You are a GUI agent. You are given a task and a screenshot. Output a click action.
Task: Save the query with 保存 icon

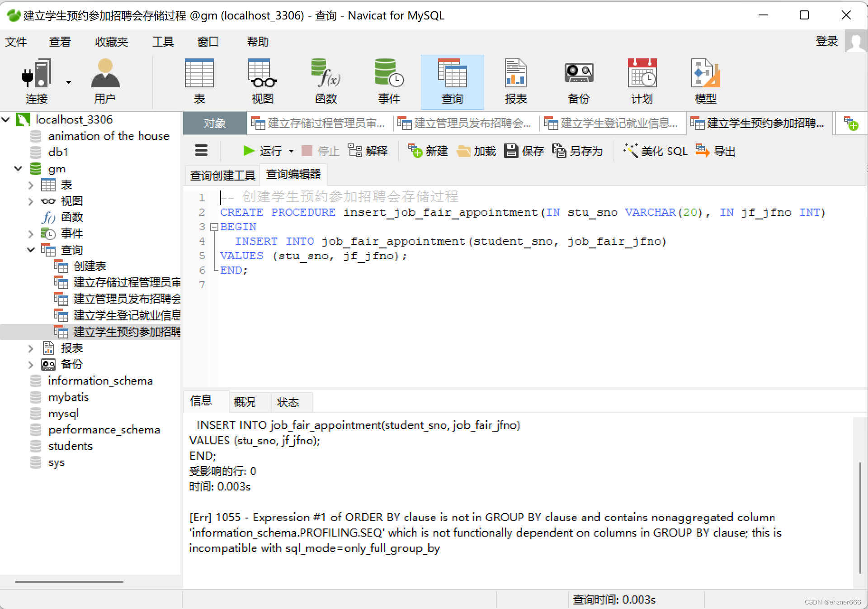click(x=524, y=151)
